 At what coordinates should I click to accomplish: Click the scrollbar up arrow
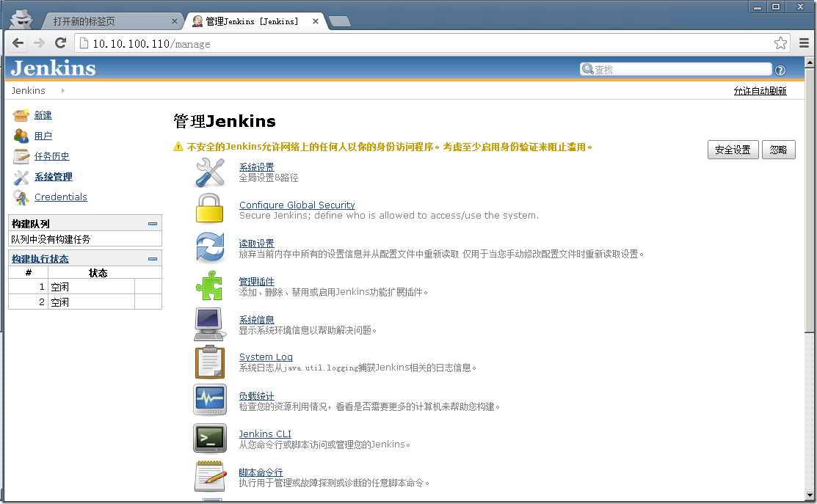(x=809, y=62)
